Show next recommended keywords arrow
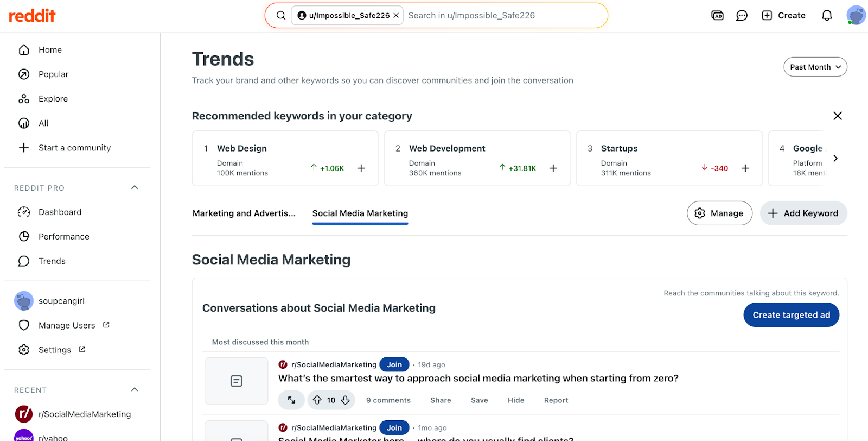The height and width of the screenshot is (441, 868). tap(835, 158)
